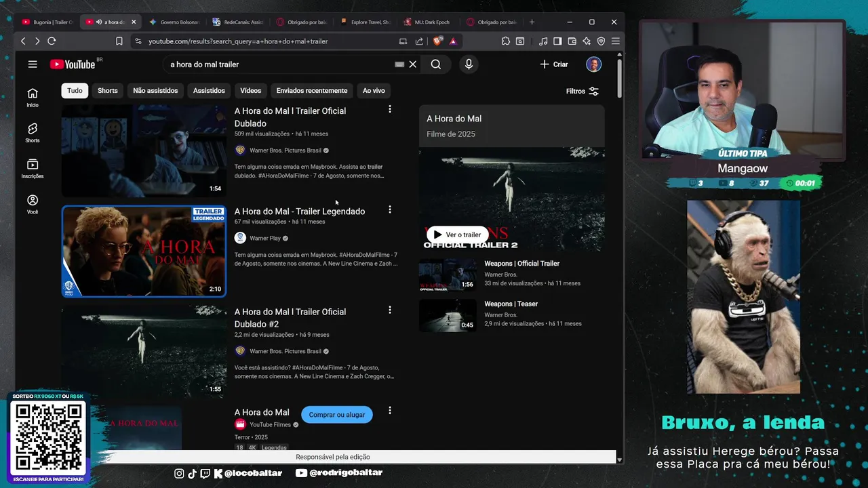
Task: Click the YouTube logo
Action: click(x=72, y=64)
